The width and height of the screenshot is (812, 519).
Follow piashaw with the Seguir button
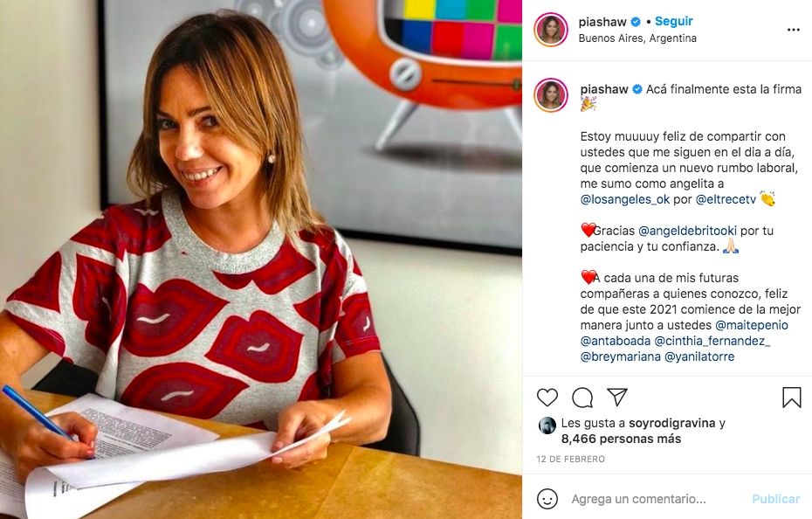(x=674, y=21)
